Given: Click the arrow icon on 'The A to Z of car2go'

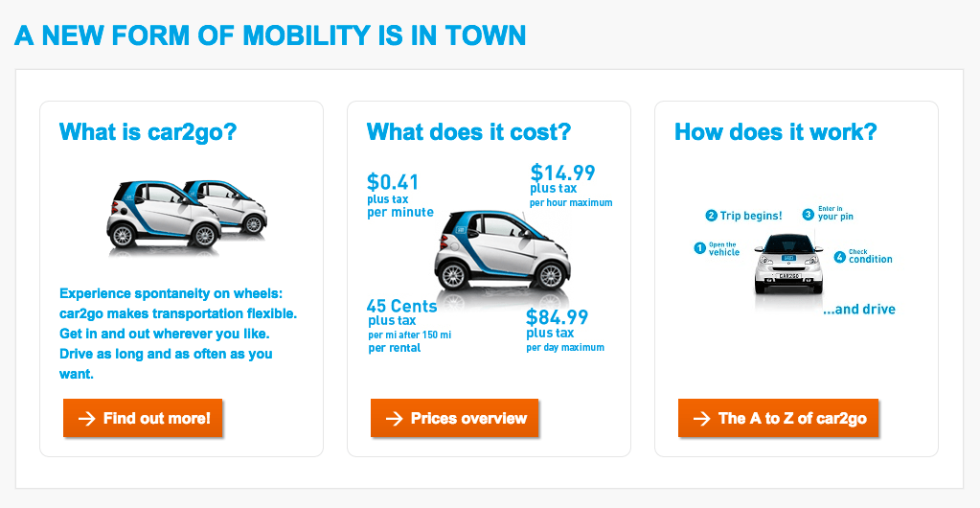Looking at the screenshot, I should pyautogui.click(x=701, y=418).
